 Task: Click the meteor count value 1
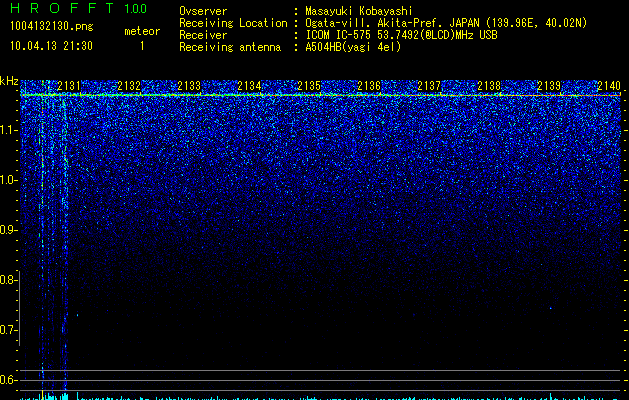142,46
